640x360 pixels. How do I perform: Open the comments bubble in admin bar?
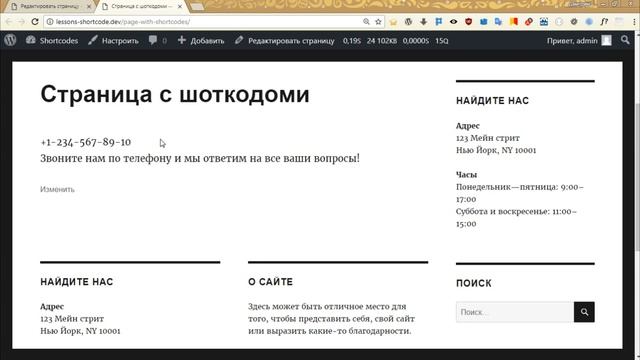pyautogui.click(x=158, y=40)
